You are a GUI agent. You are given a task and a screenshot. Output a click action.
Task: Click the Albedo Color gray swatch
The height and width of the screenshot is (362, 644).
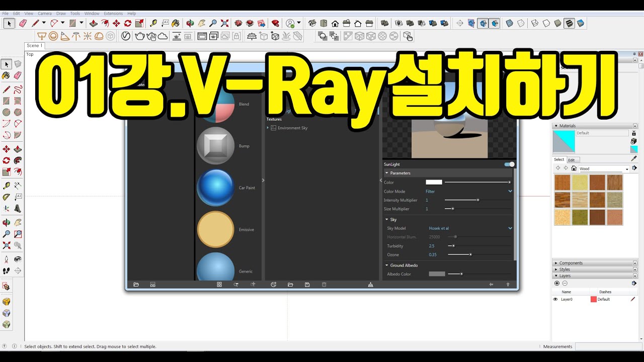coord(437,274)
